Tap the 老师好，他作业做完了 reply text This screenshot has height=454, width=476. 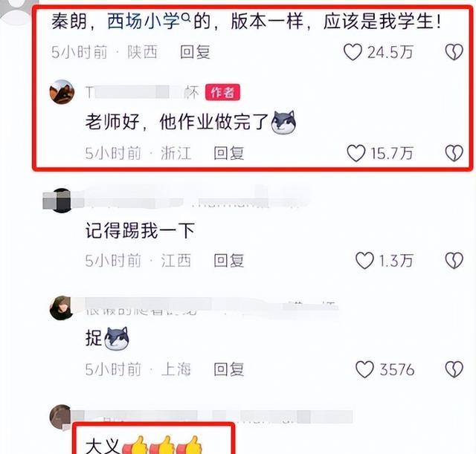pos(190,122)
